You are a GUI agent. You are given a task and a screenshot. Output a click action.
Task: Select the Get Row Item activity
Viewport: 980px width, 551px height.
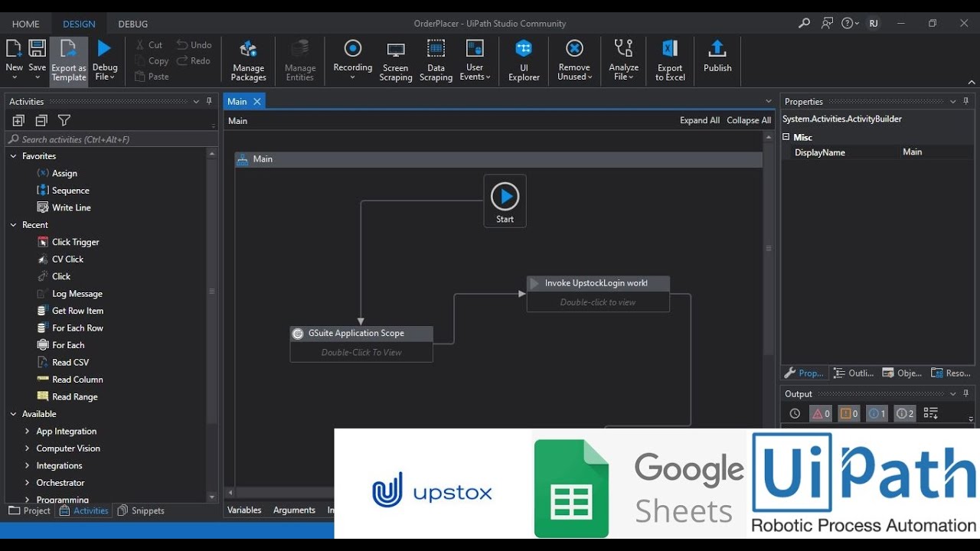[x=70, y=311]
